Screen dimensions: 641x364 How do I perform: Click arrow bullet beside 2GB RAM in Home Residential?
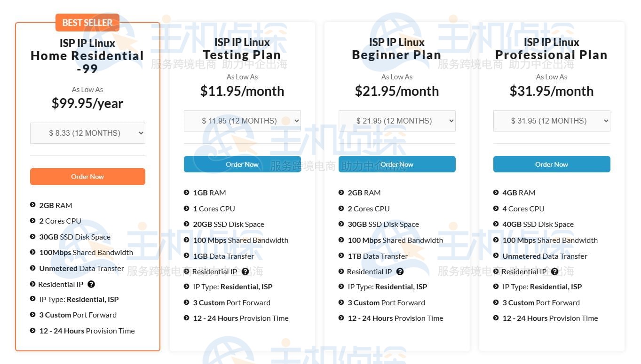coord(33,205)
